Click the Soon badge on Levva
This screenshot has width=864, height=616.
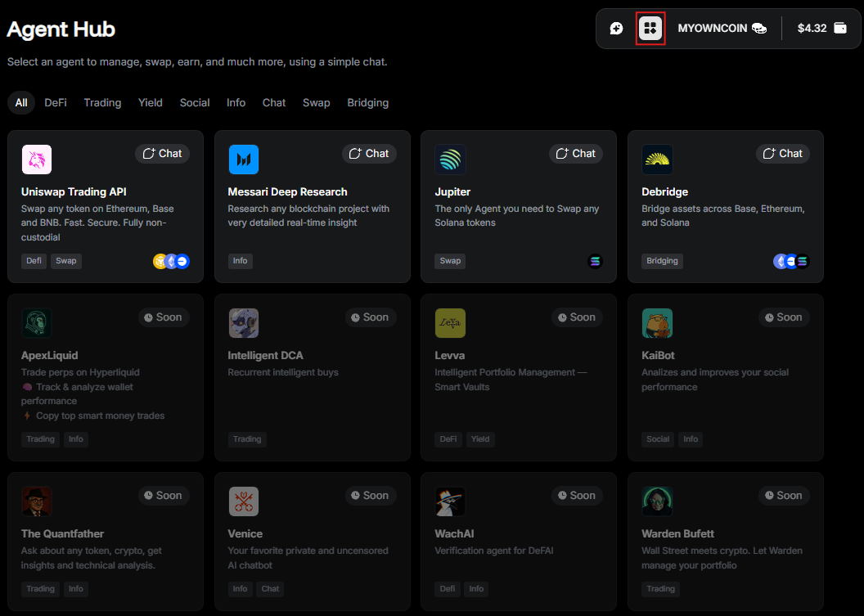pyautogui.click(x=577, y=317)
